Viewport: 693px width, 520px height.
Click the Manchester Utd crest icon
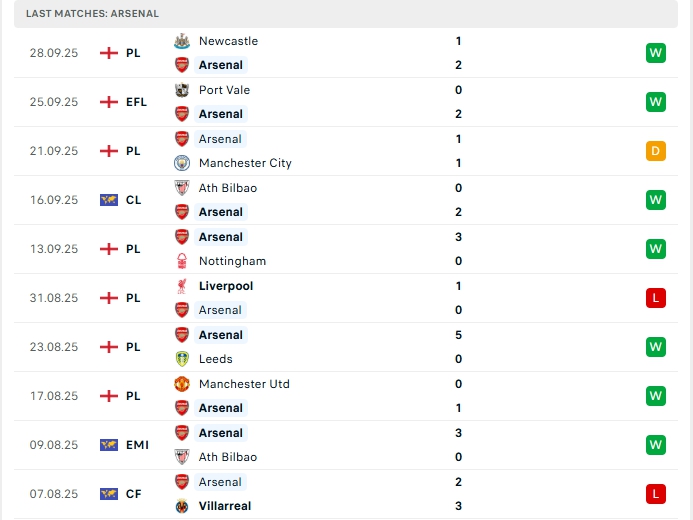[x=182, y=384]
